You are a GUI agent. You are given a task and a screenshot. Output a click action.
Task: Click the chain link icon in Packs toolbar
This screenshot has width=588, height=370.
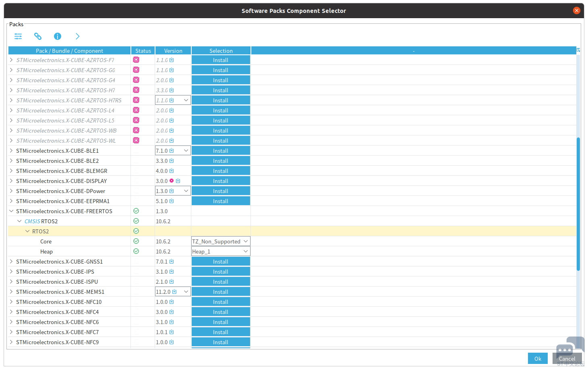pyautogui.click(x=38, y=36)
